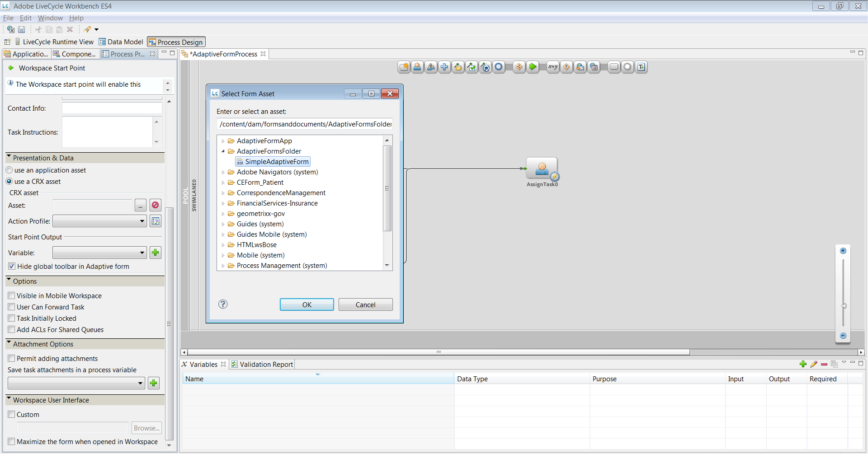Screen dimensions: 868x454
Task: Click the help question mark in dialog
Action: click(x=223, y=304)
